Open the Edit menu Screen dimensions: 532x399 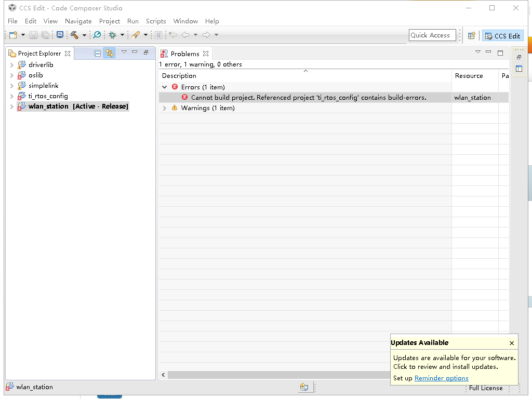[31, 21]
